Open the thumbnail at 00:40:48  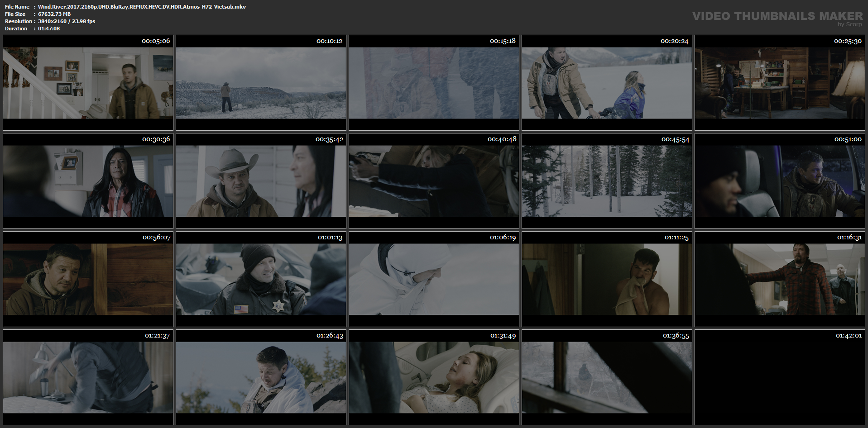tap(434, 181)
